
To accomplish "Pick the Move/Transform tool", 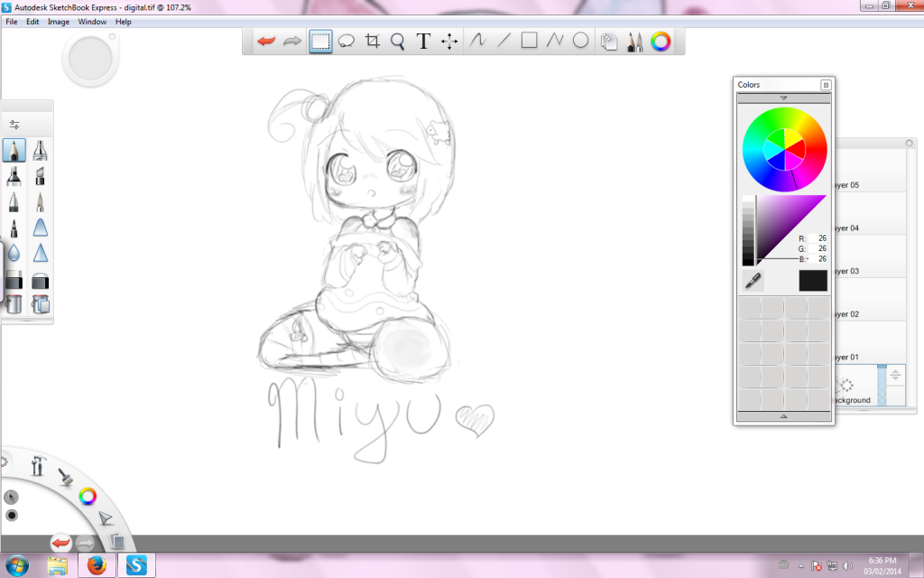I will (449, 41).
